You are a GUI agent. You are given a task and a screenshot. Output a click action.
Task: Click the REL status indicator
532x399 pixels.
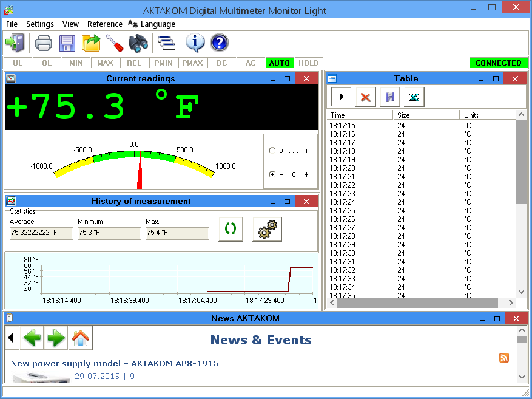tap(134, 63)
